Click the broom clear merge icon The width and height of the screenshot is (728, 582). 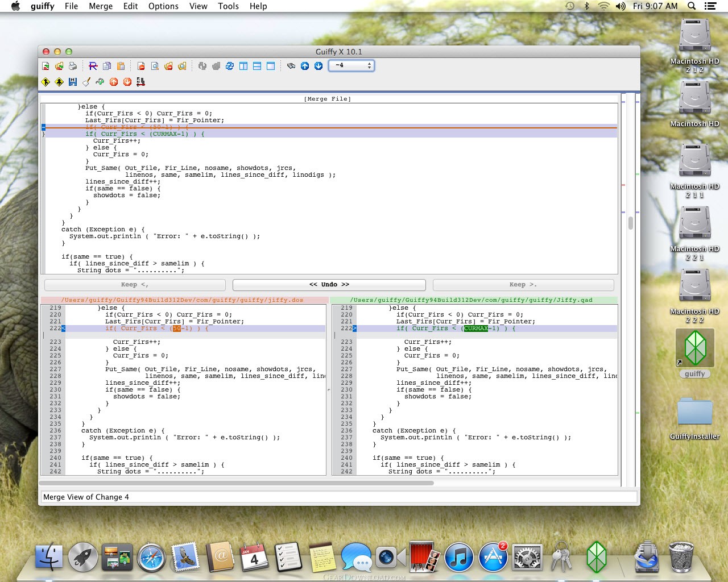coord(86,82)
